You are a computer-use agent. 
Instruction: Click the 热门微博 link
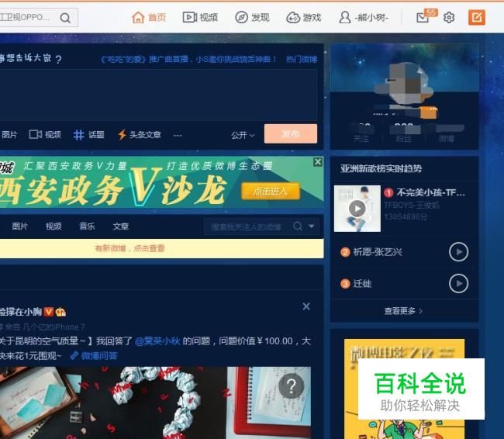(302, 59)
